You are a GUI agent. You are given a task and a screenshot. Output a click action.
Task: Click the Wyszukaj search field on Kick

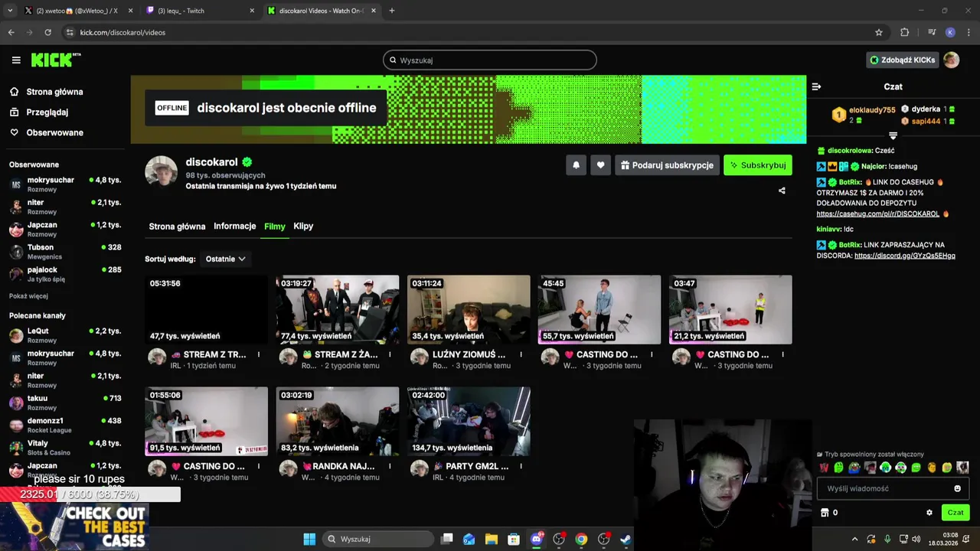(490, 60)
